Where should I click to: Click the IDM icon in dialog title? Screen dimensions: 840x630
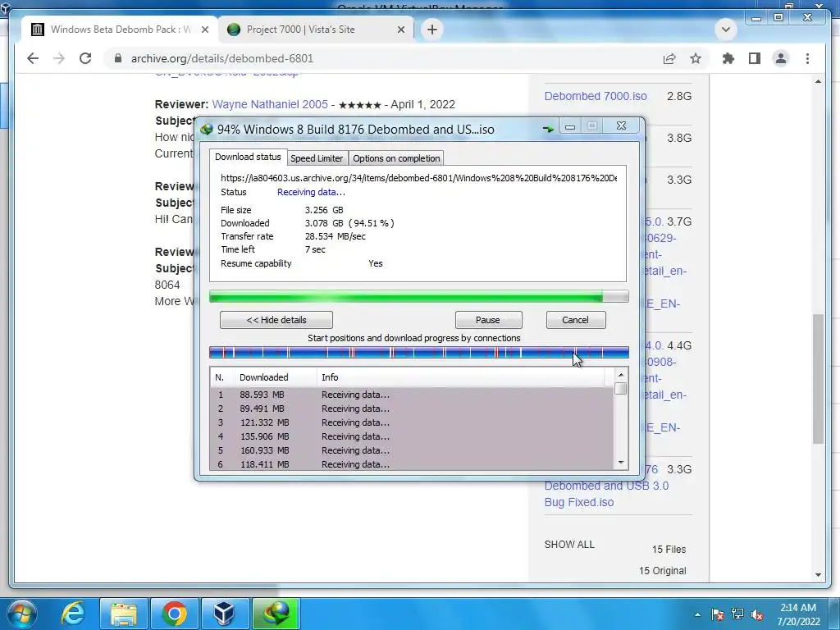pyautogui.click(x=207, y=129)
